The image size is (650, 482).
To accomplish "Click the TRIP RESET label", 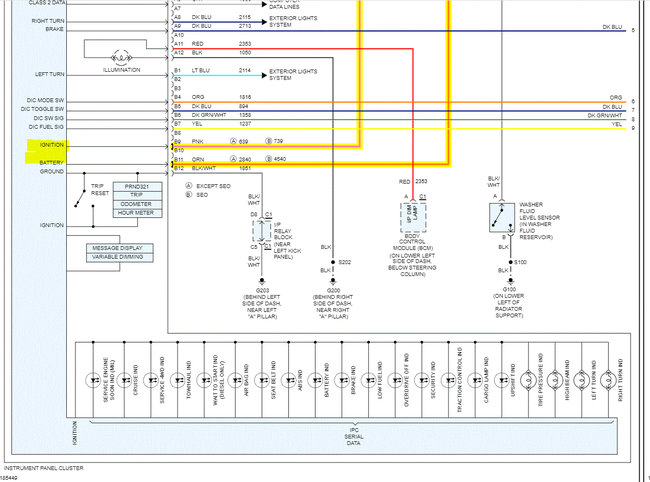I will pyautogui.click(x=100, y=190).
